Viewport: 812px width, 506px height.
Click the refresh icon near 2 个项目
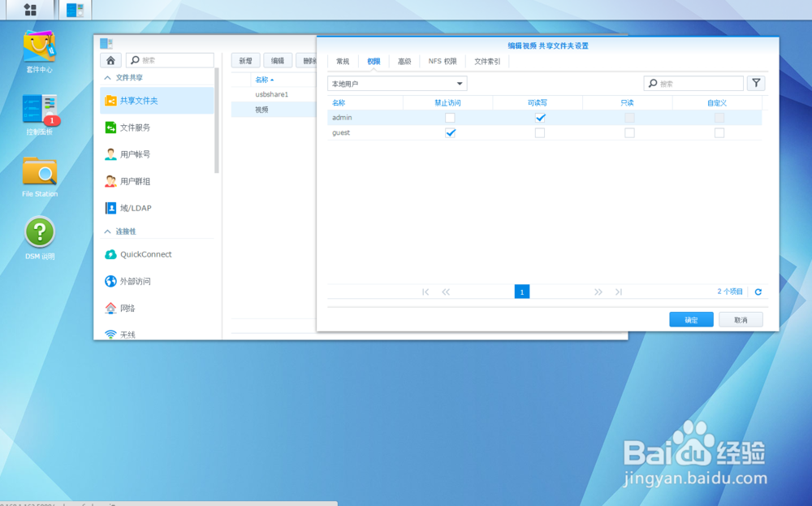(758, 292)
